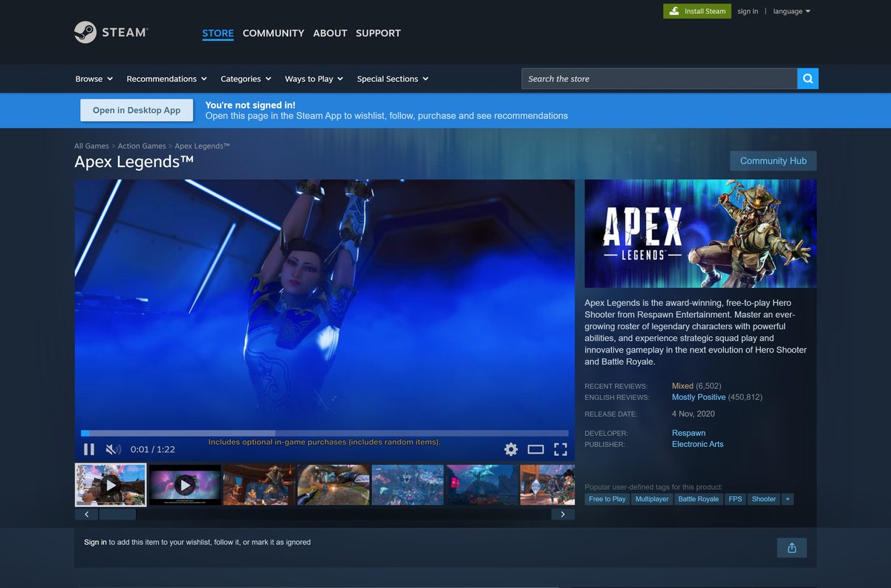Show the next thumbnails with the right arrow
891x588 pixels.
point(563,514)
